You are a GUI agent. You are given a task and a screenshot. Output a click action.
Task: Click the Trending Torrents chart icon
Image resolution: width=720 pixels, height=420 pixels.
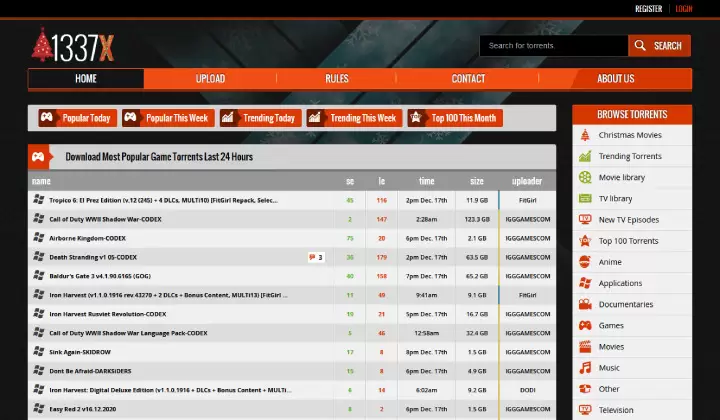click(585, 156)
